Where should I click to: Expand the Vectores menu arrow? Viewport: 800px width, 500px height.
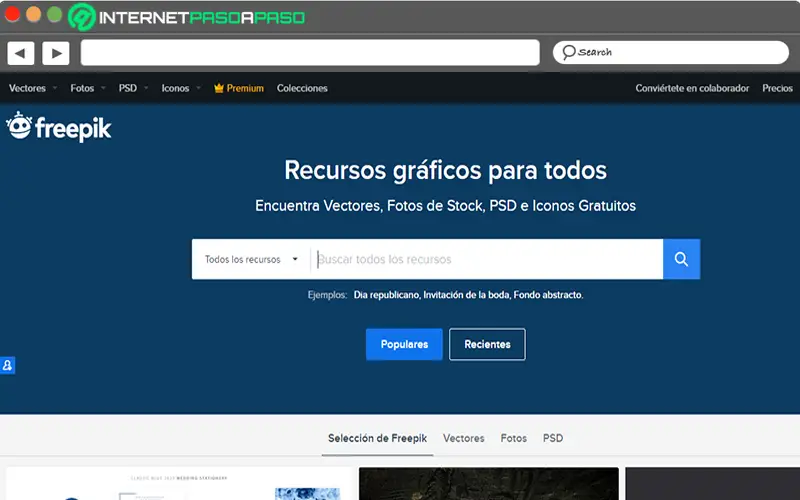(55, 88)
